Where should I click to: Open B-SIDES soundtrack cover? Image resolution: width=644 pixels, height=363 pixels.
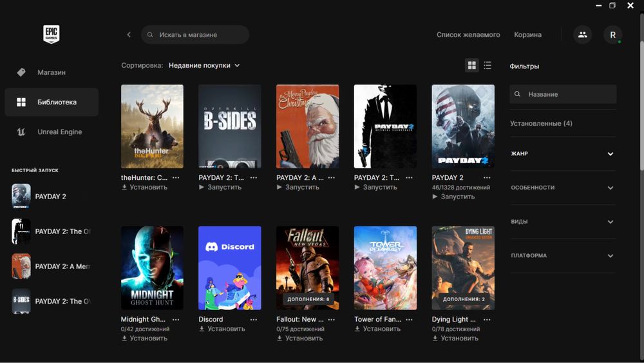(x=230, y=126)
